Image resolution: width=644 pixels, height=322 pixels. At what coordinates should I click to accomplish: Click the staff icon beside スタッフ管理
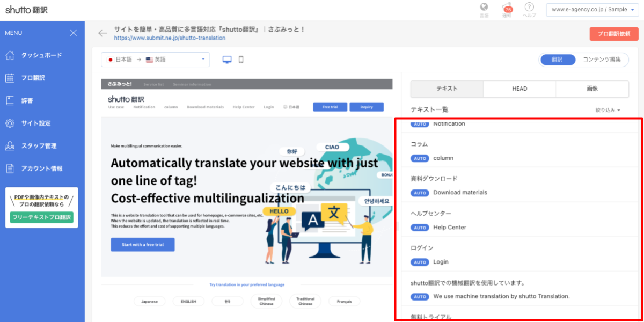pos(10,146)
